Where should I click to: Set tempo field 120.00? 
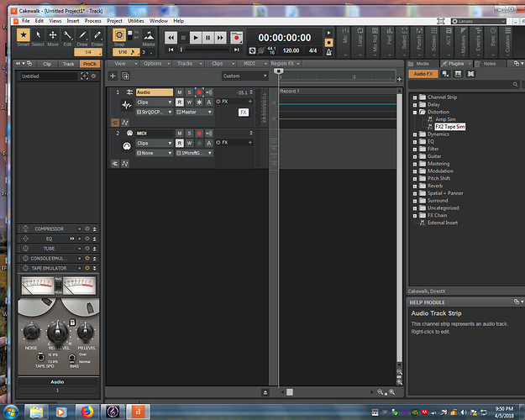tap(291, 50)
